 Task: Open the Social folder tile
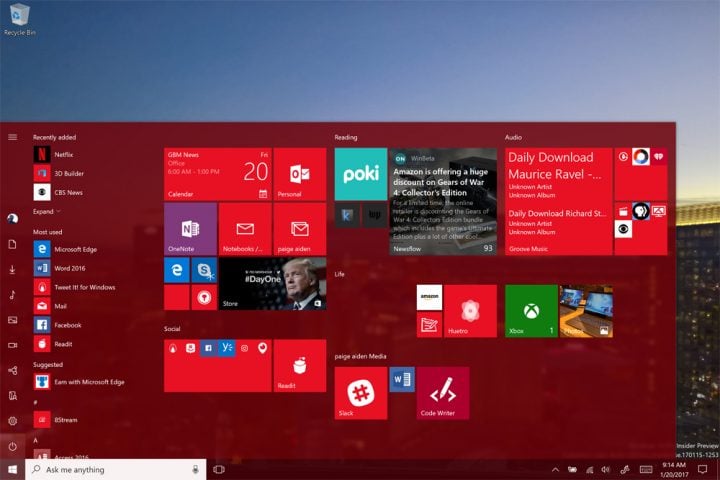point(218,366)
